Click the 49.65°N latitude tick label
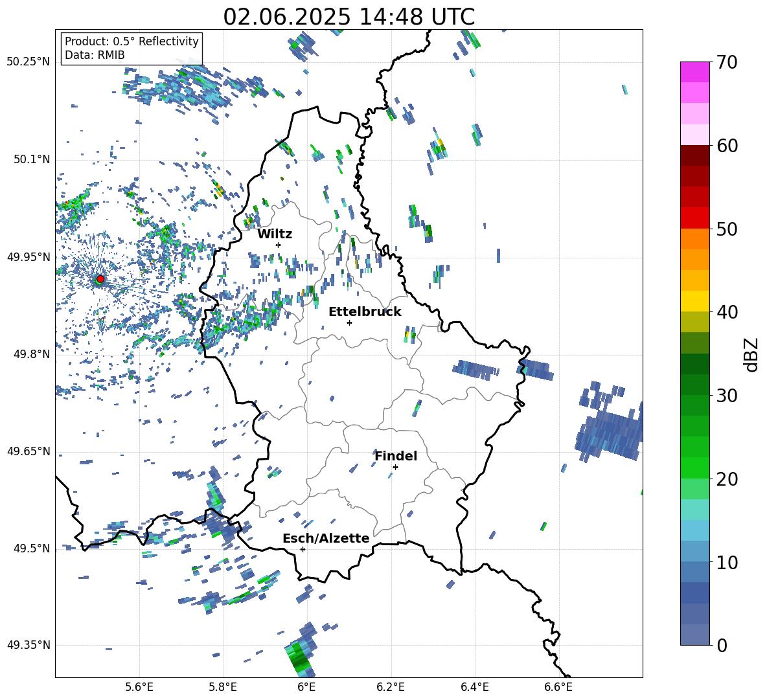This screenshot has width=767, height=700. (29, 451)
